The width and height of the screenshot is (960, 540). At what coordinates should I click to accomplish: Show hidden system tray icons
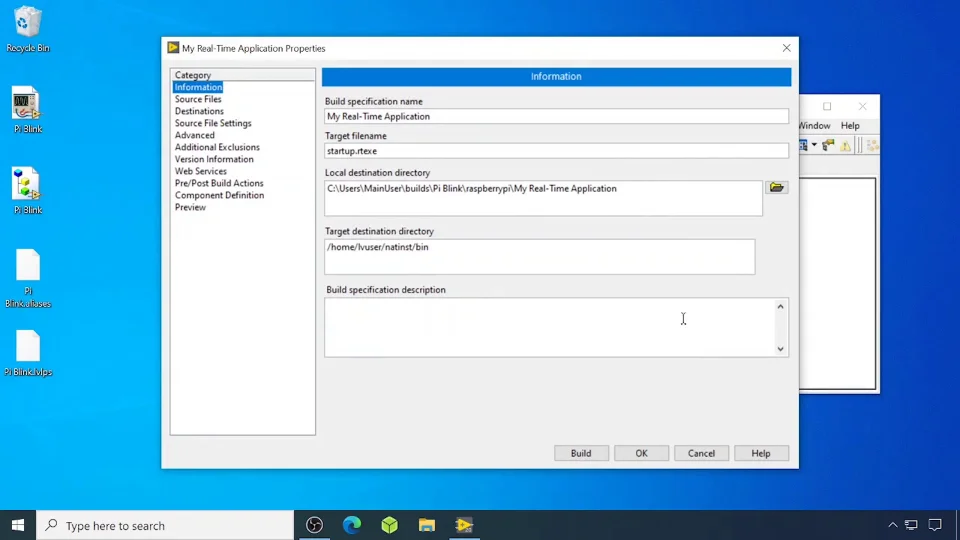[892, 525]
